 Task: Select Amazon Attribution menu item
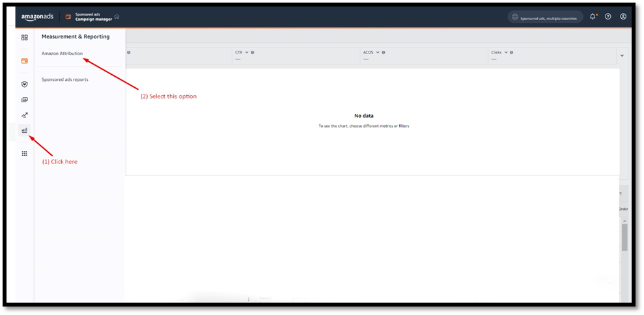62,53
